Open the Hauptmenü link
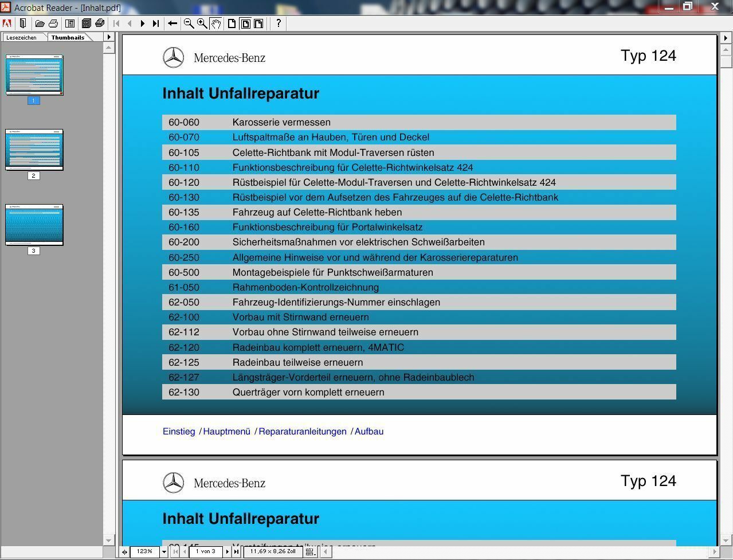Image resolution: width=733 pixels, height=560 pixels. click(x=227, y=432)
